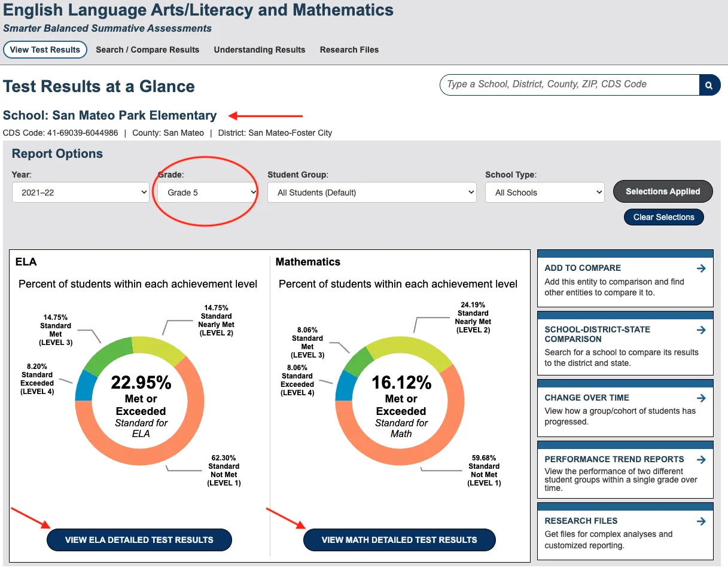Click the Research Files arrow icon
This screenshot has width=728, height=574.
(701, 521)
